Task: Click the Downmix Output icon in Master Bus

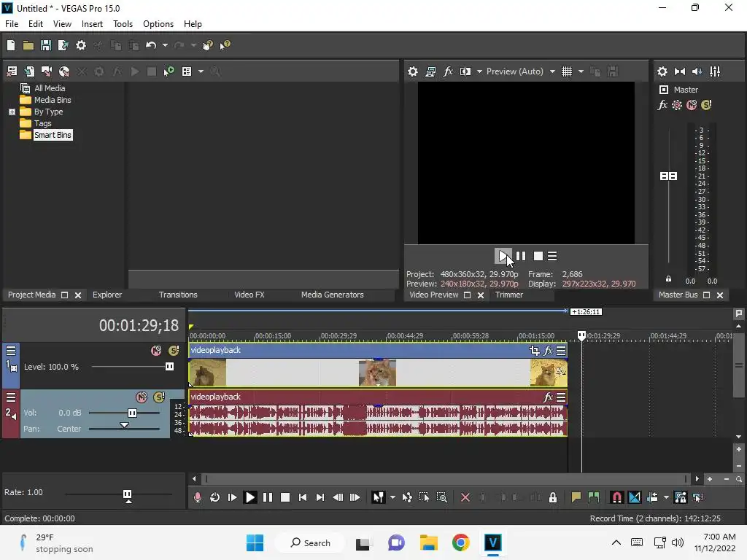Action: 680,71
